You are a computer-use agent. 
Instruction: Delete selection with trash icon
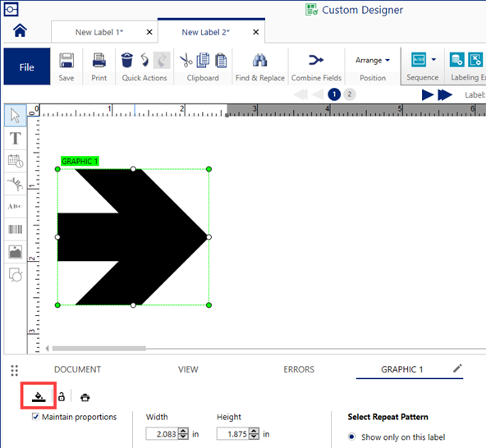(126, 60)
